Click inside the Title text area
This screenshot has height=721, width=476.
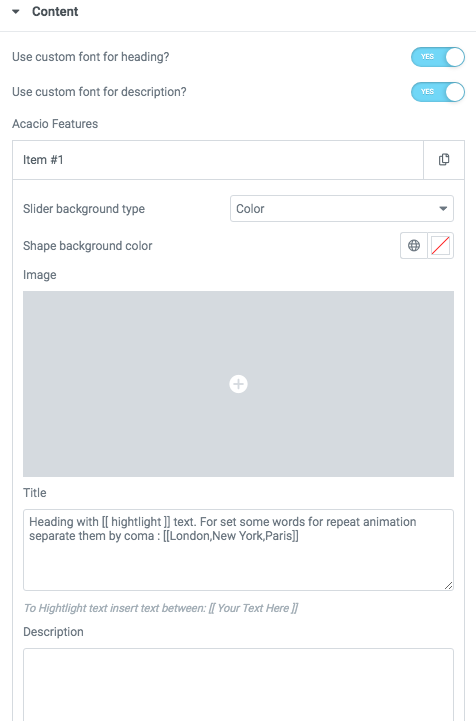[x=238, y=550]
